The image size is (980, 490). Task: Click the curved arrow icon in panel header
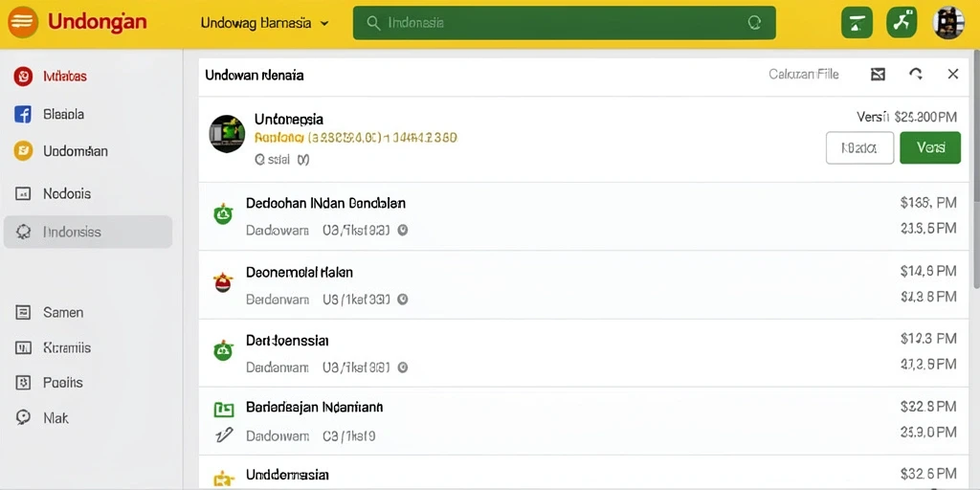pos(916,75)
